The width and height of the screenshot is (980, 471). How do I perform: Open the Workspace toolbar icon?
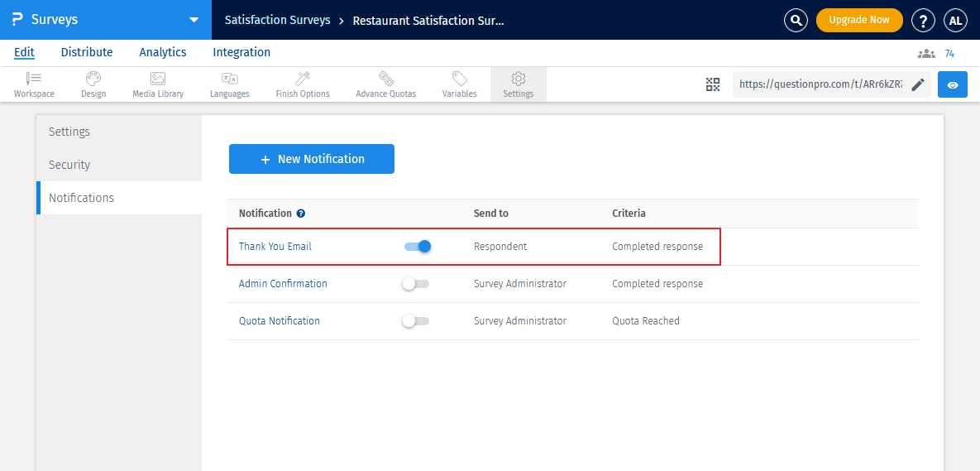tap(34, 79)
